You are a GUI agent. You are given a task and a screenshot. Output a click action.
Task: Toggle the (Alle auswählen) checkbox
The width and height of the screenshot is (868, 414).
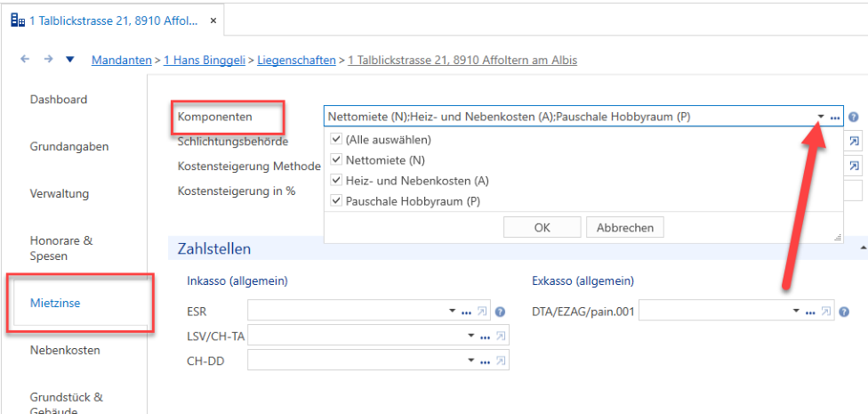335,140
